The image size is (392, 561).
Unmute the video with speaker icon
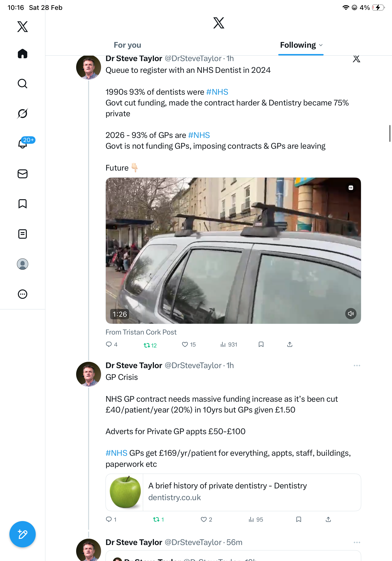[x=351, y=313]
